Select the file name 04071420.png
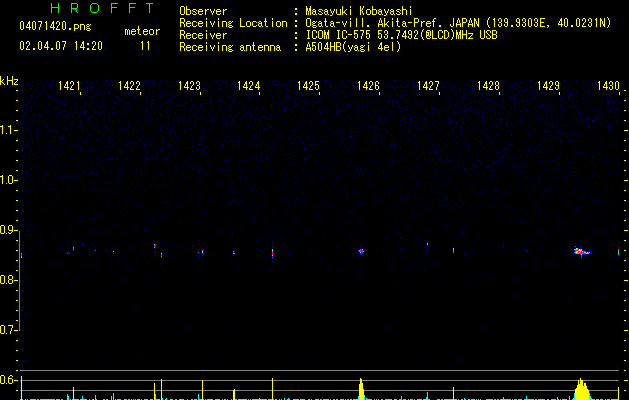 pyautogui.click(x=55, y=27)
